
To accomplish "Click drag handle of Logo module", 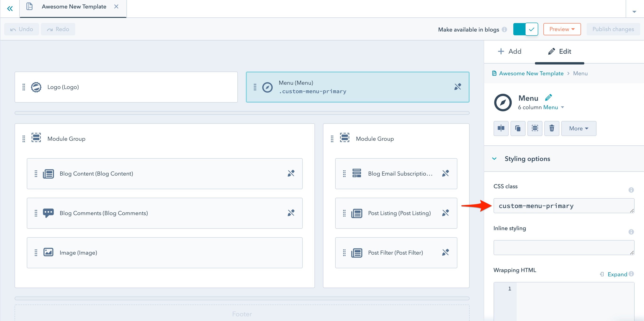I will (x=24, y=87).
